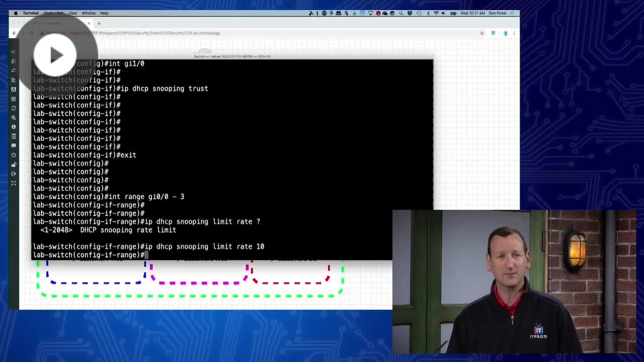
Task: Click the power icon in lab sidebar
Action: coord(14,155)
